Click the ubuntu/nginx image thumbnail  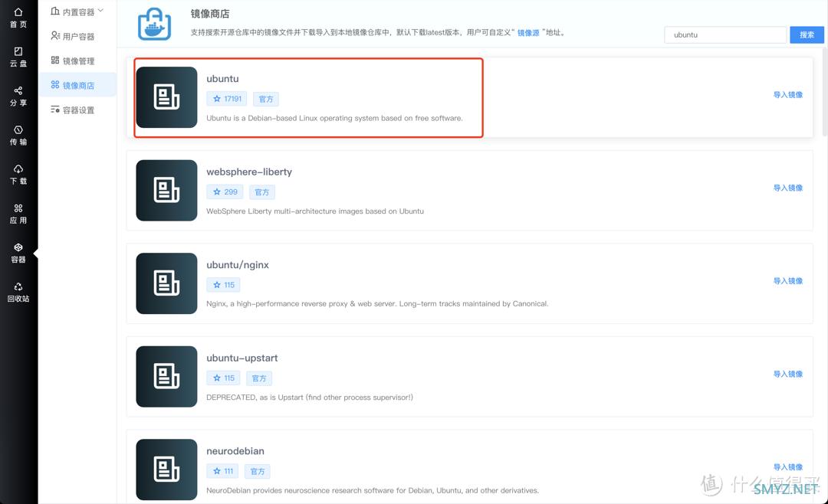point(166,283)
